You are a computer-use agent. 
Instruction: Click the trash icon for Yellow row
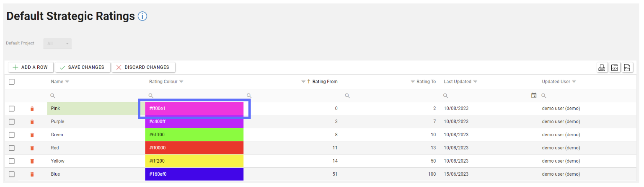click(x=32, y=161)
